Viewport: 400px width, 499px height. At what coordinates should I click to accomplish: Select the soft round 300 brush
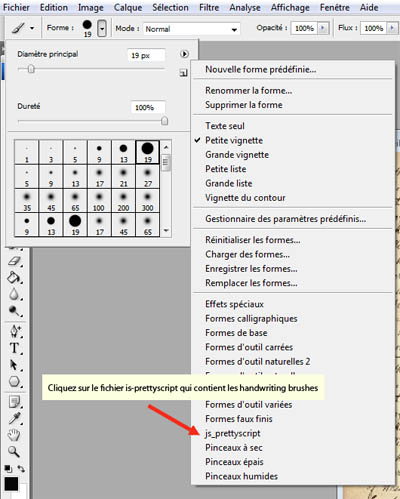tap(147, 201)
